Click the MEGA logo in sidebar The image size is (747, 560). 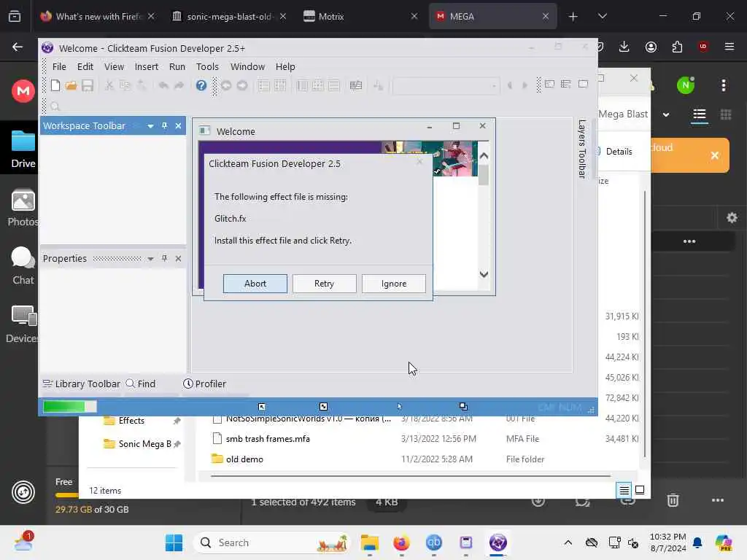23,90
